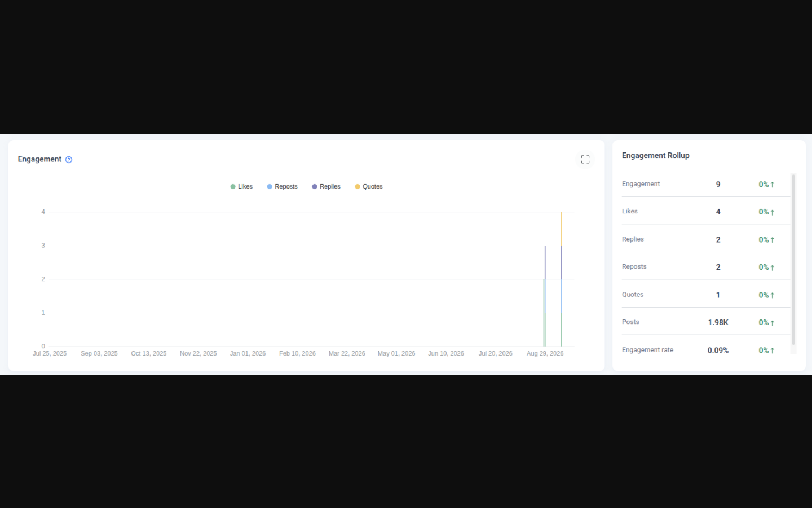Click the Sep 03, 2025 axis label
812x508 pixels.
[99, 354]
